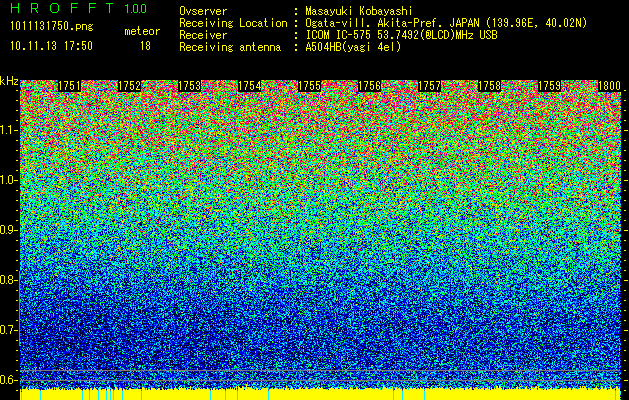Click the date 10.11.13 17:50
Viewport: 629px width, 400px height.
52,46
